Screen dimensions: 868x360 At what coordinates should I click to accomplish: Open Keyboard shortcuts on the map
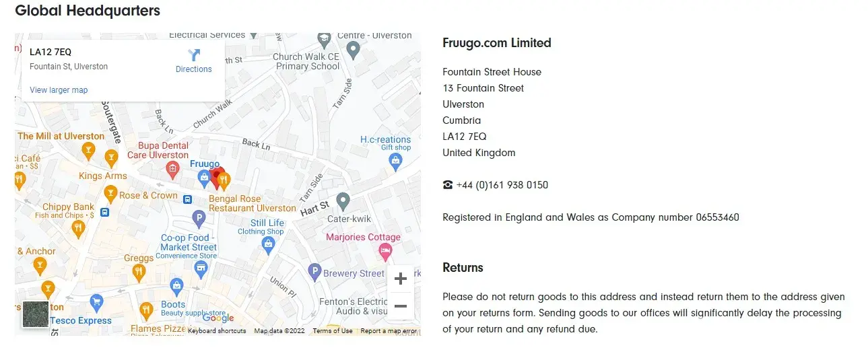(x=217, y=331)
